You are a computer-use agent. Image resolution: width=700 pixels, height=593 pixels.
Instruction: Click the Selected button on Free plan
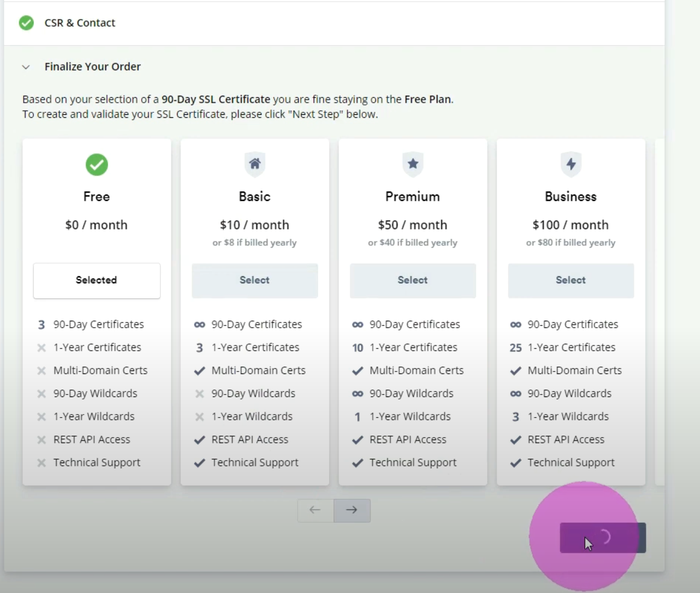coord(97,280)
